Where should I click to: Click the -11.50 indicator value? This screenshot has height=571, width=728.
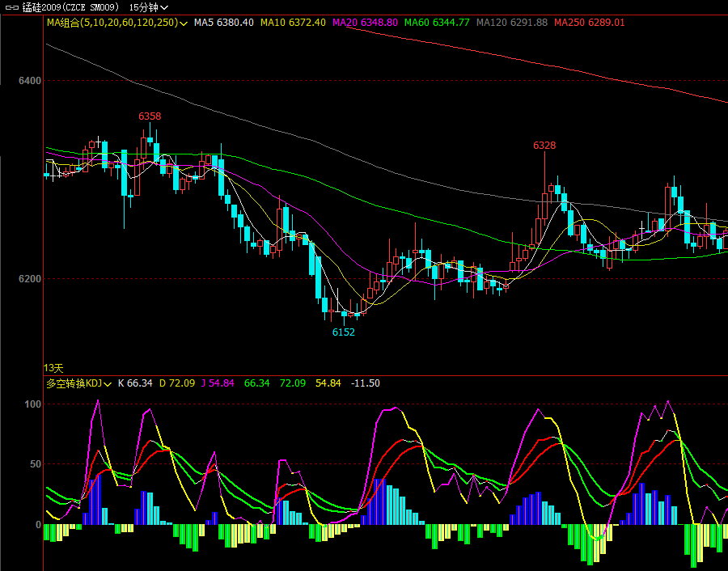pos(366,383)
